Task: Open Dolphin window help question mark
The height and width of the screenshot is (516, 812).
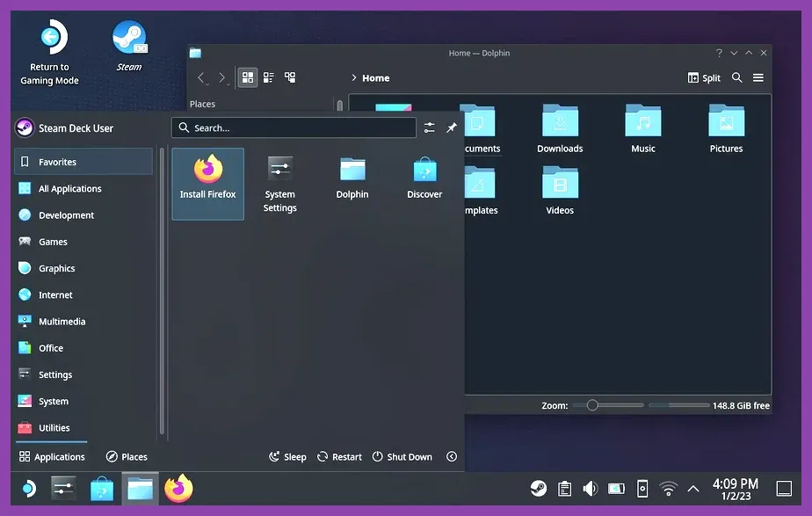Action: pos(719,53)
